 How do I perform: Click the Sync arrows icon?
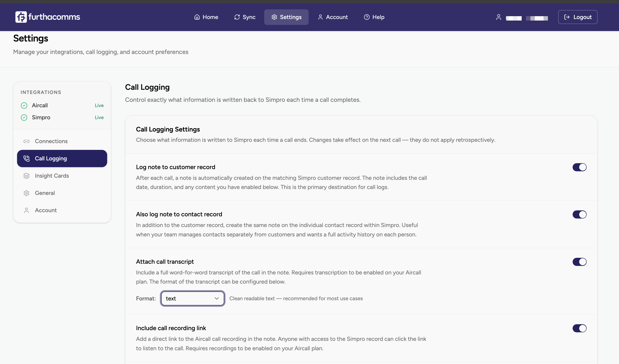237,17
